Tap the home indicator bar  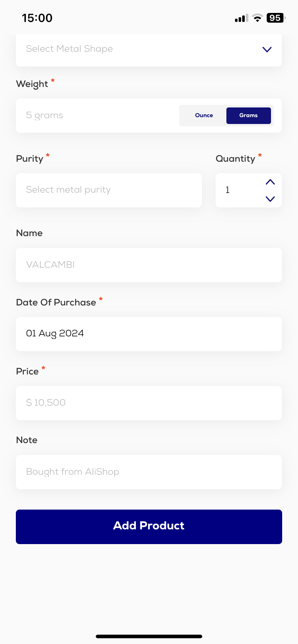[149, 636]
